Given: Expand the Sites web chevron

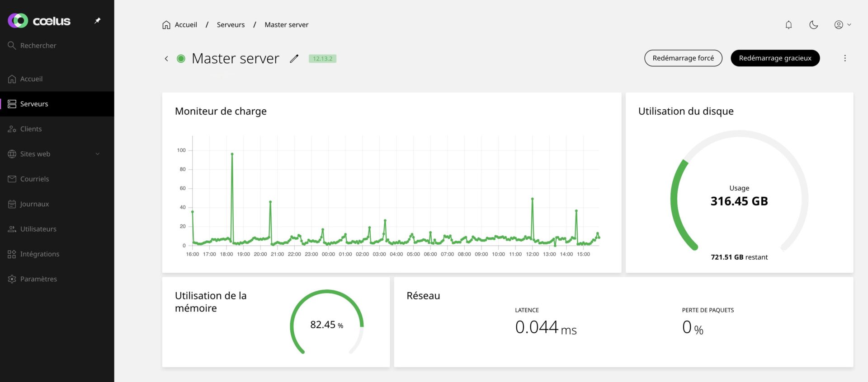Looking at the screenshot, I should (97, 154).
